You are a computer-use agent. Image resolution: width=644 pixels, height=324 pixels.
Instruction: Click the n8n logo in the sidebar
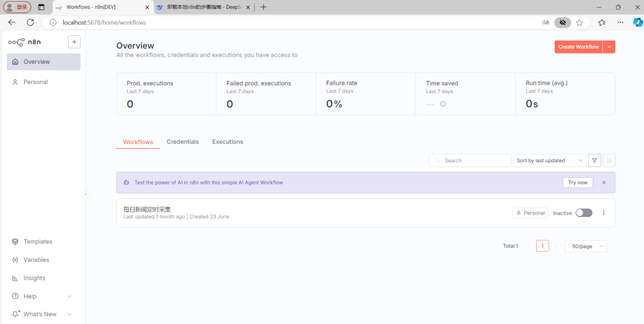(24, 42)
